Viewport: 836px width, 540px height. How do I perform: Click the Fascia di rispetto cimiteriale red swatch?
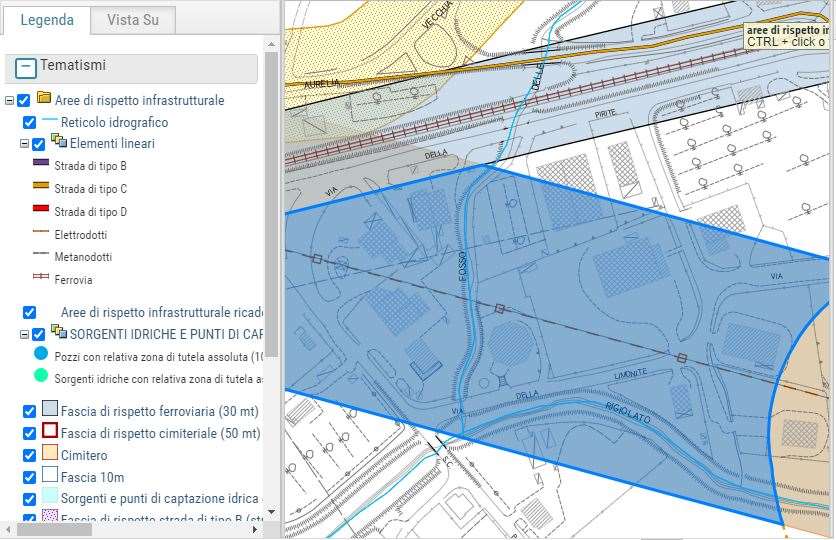(x=50, y=430)
